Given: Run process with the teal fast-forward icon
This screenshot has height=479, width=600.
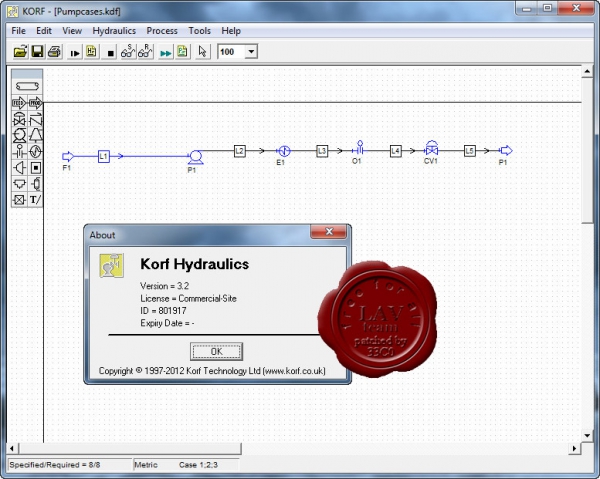Looking at the screenshot, I should coord(165,53).
